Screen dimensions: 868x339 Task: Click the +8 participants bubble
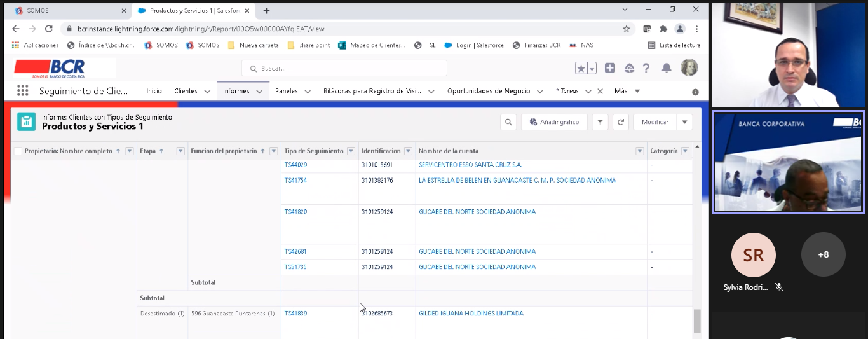[824, 254]
